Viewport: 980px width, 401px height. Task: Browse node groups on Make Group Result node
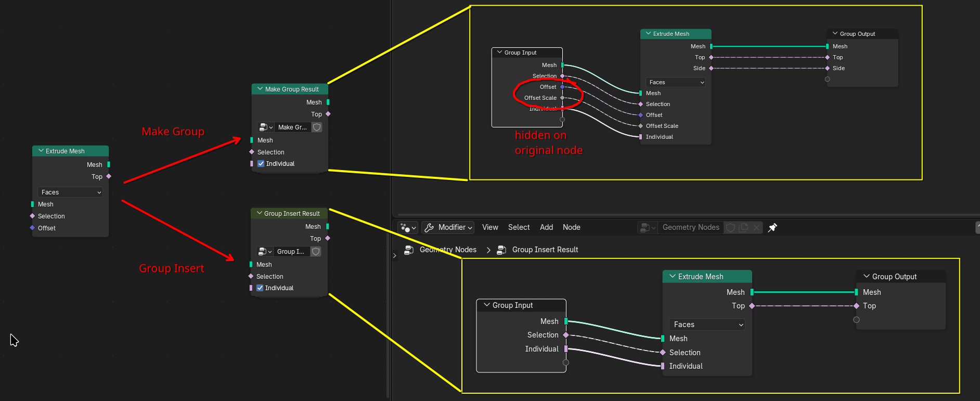click(266, 127)
